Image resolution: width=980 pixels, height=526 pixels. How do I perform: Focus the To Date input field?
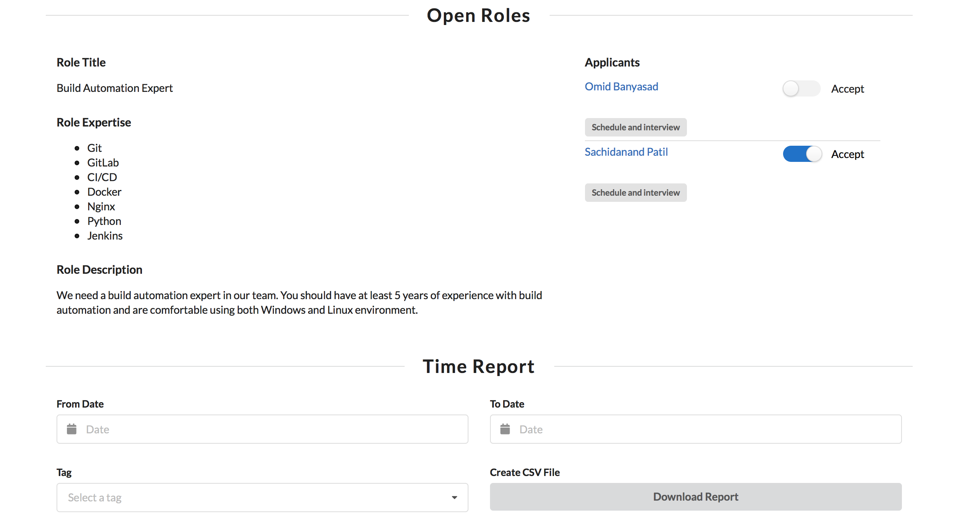pyautogui.click(x=704, y=429)
